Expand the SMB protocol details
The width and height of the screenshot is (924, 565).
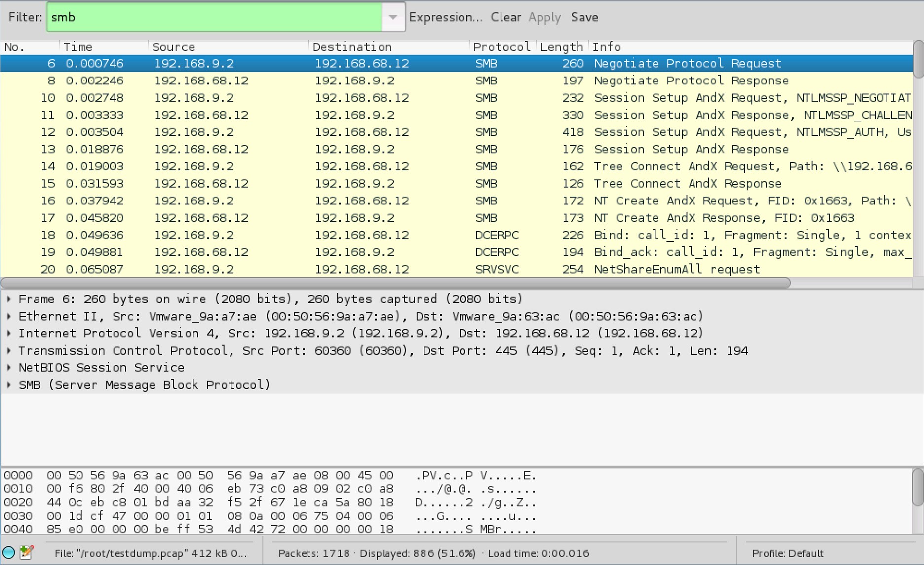coord(9,385)
